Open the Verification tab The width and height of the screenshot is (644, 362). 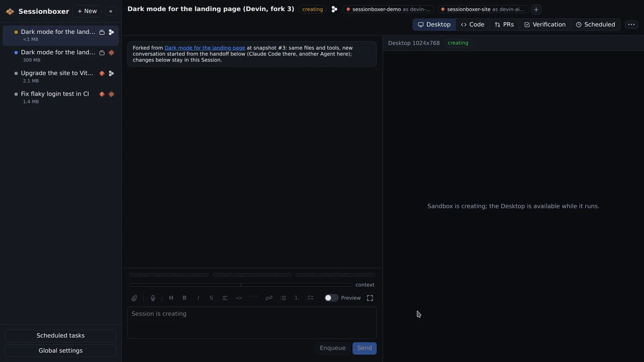click(x=545, y=25)
